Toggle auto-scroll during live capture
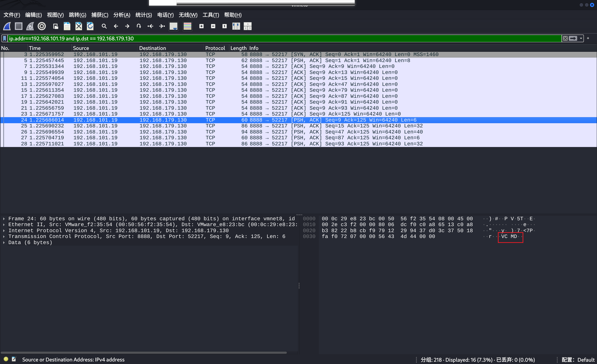This screenshot has width=597, height=364. point(174,26)
